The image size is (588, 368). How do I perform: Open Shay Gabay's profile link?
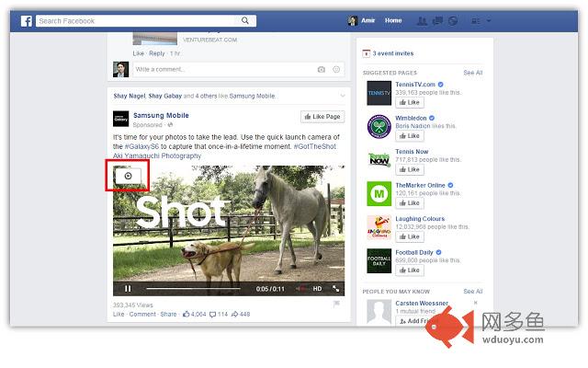pos(165,96)
